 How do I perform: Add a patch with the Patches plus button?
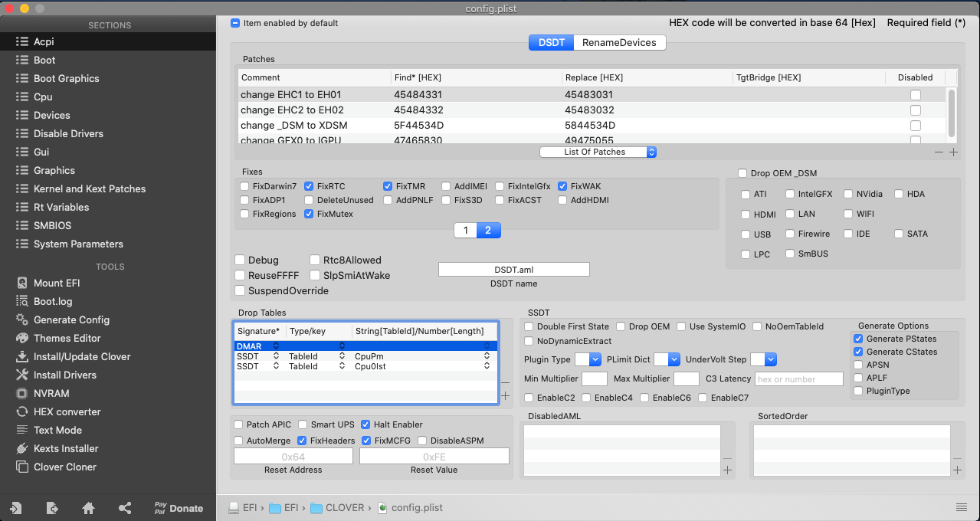coord(953,152)
